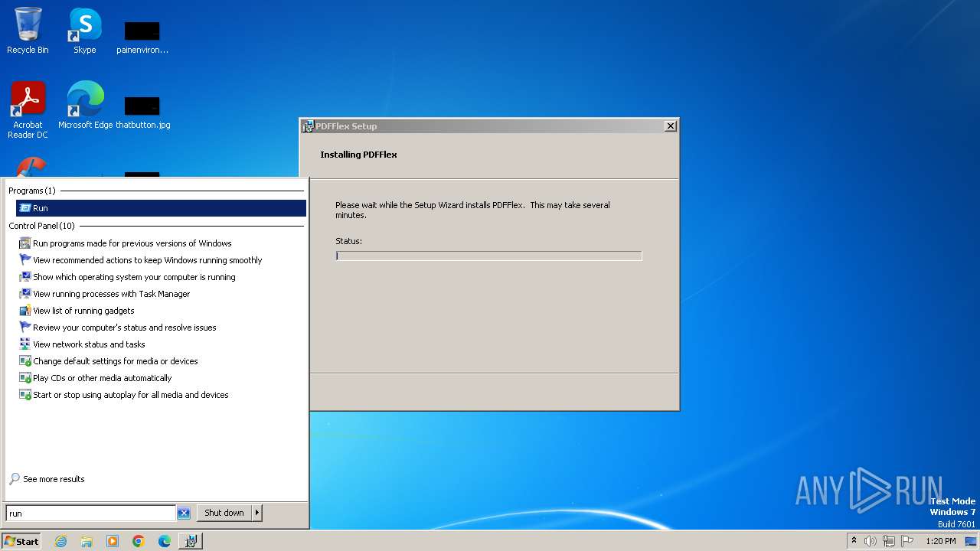Click the PDFFlex installation progress bar
The image size is (980, 551).
[488, 256]
